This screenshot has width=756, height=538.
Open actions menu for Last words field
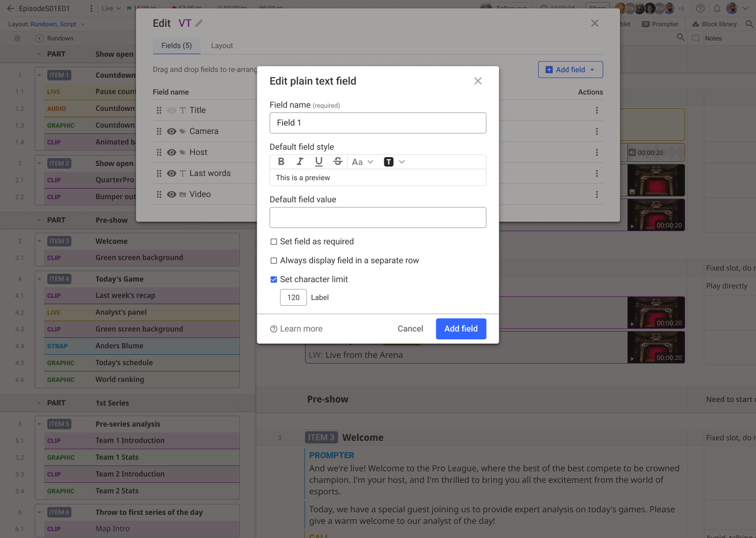[597, 173]
